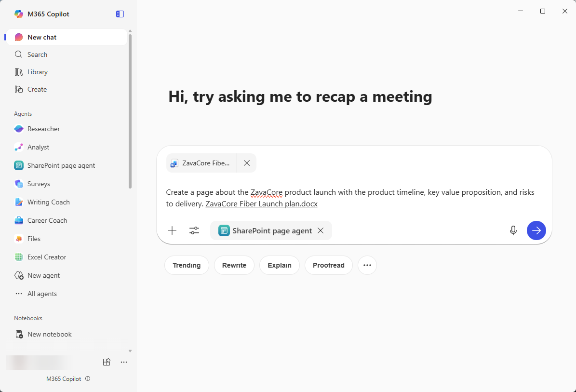576x392 pixels.
Task: Open the Create section
Action: [37, 89]
